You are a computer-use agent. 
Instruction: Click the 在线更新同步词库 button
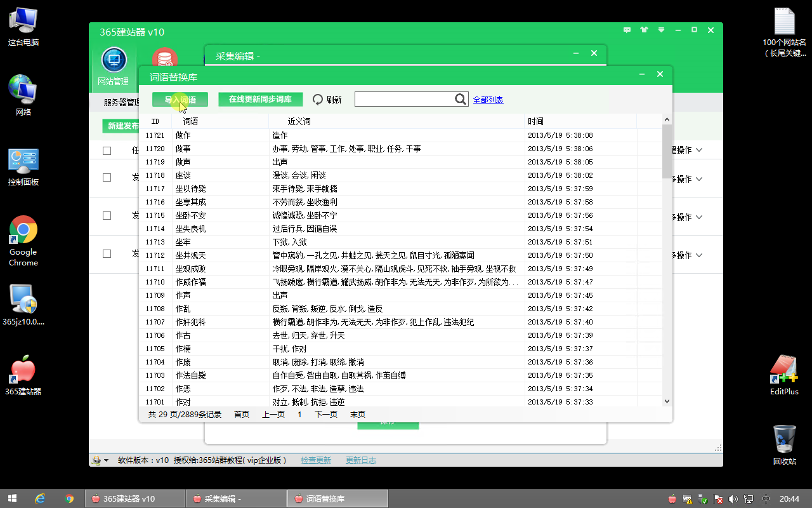click(260, 100)
